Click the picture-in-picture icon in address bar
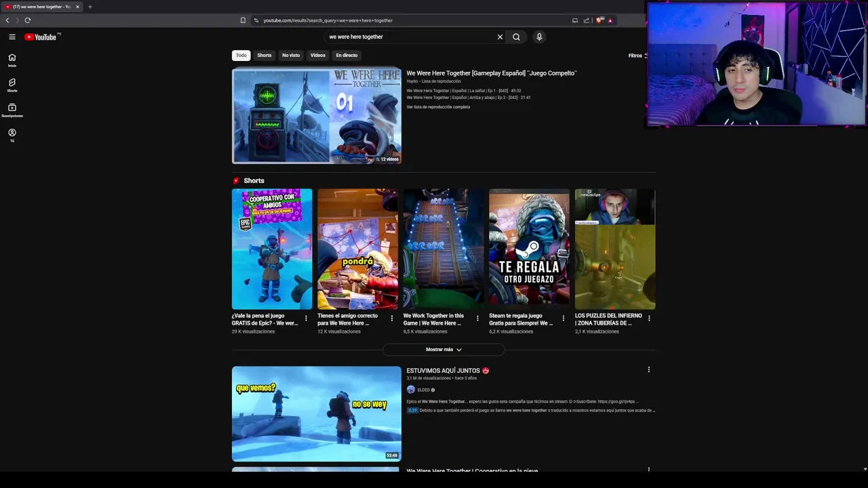 click(575, 20)
